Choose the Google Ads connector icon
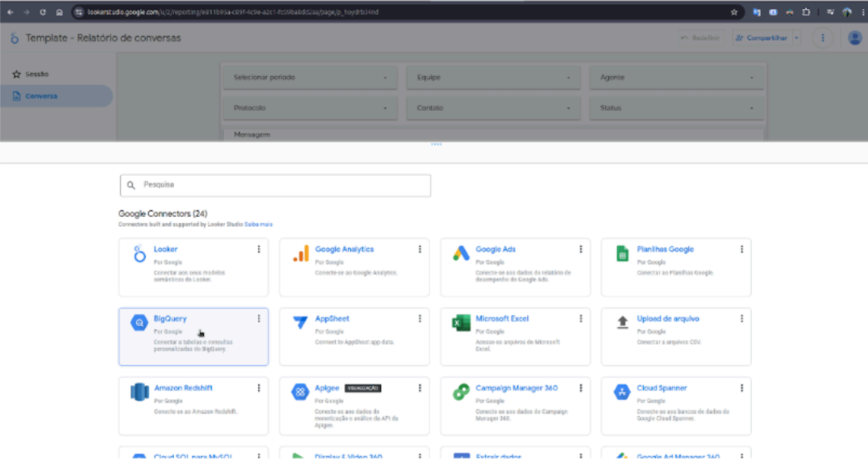The image size is (868, 459). tap(462, 253)
